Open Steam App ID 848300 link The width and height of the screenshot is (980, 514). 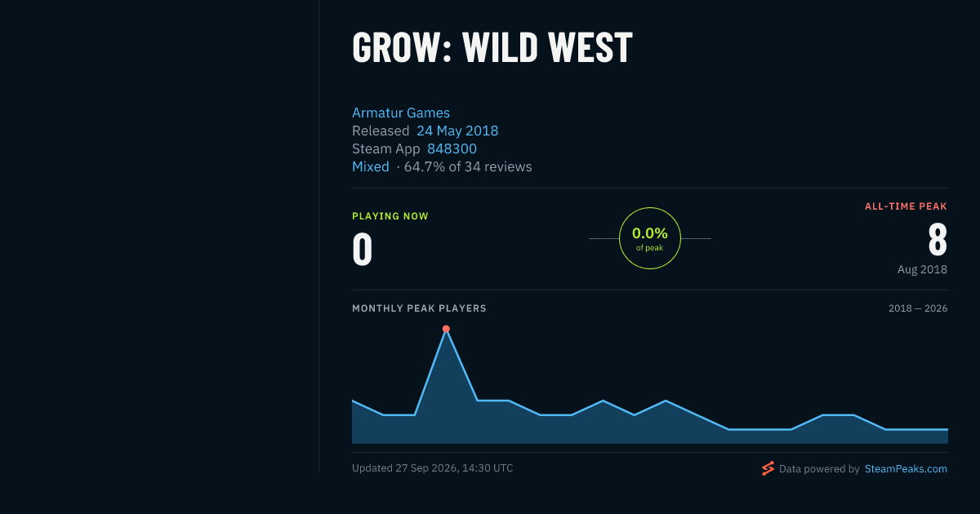point(452,148)
